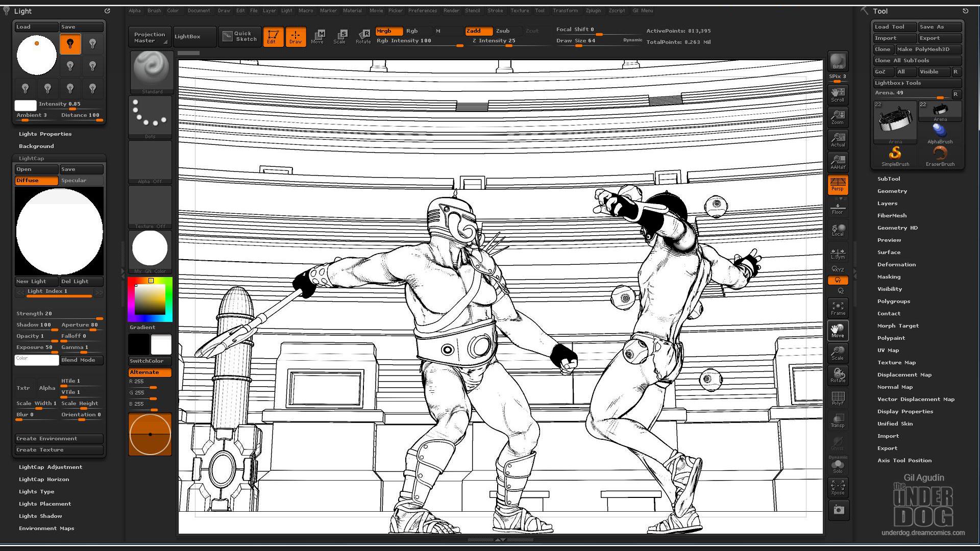Expand the SubTool section
980x551 pixels.
(x=888, y=179)
